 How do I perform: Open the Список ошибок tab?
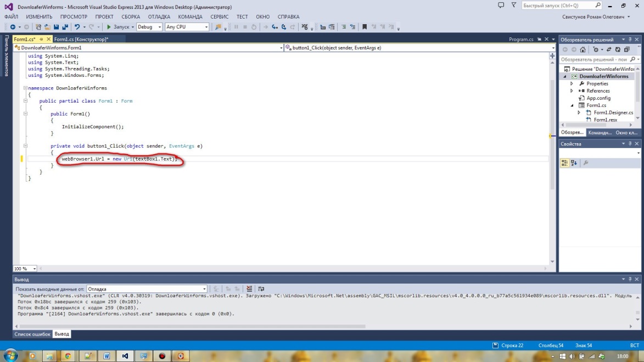pyautogui.click(x=32, y=334)
